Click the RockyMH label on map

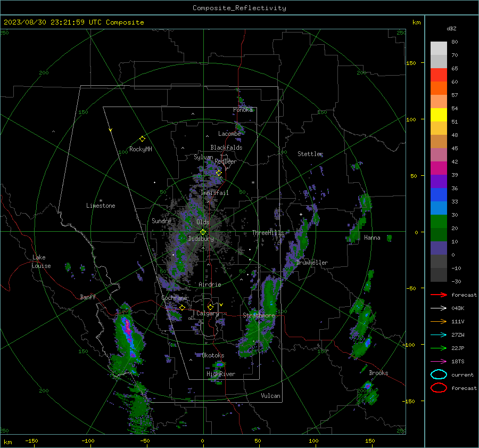tap(141, 149)
